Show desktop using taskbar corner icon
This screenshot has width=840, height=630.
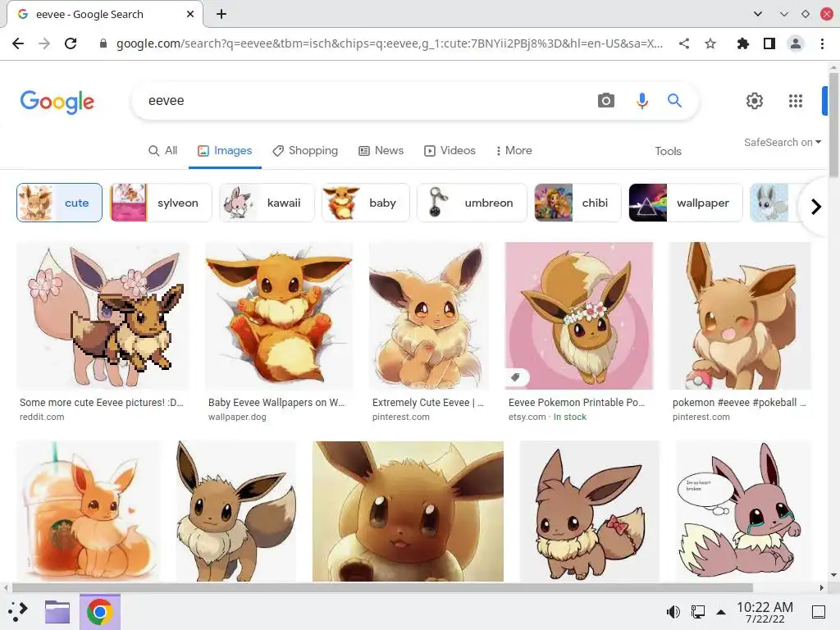tap(818, 612)
